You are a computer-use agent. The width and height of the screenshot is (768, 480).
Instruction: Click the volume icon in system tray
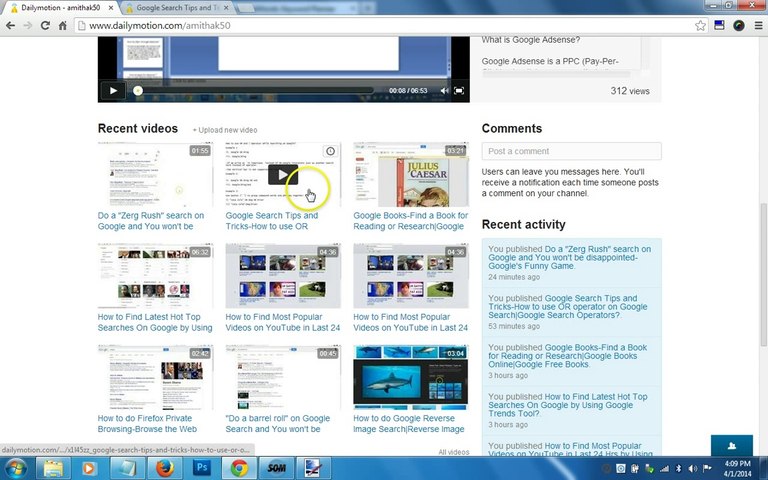693,469
